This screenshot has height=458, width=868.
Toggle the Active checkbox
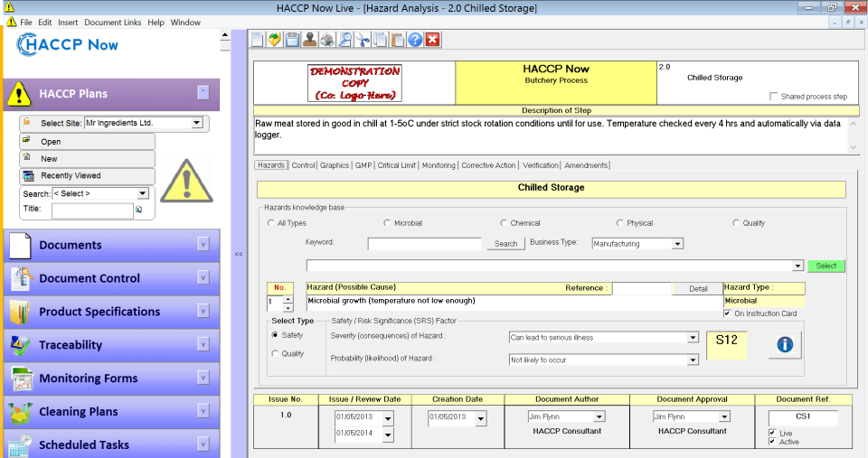pos(772,442)
